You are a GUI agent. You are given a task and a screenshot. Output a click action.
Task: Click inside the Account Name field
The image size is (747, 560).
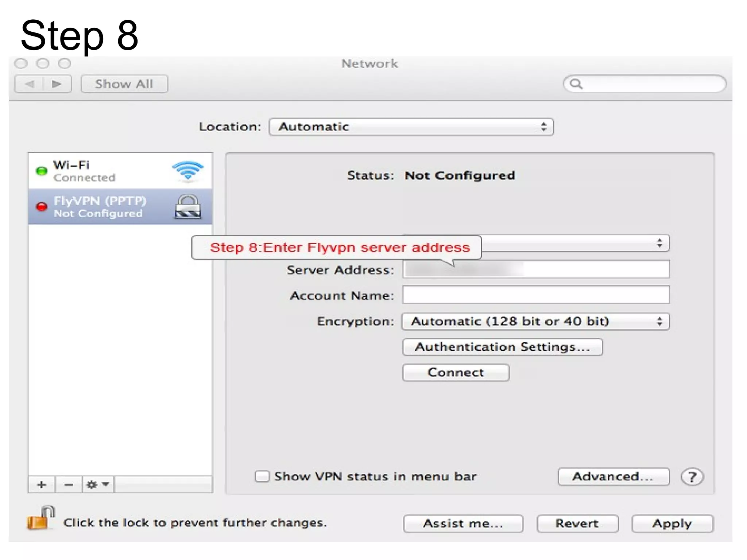[535, 295]
